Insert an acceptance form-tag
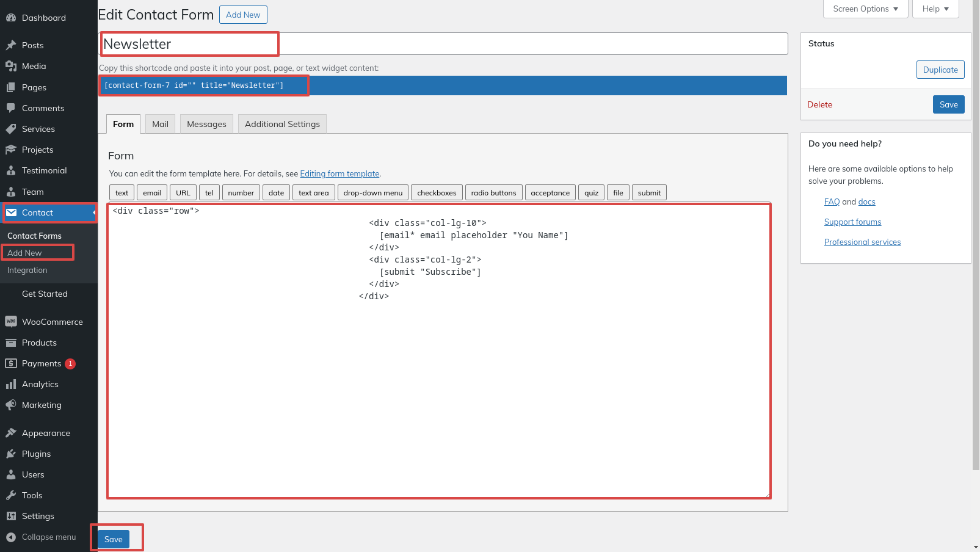This screenshot has width=980, height=552. coord(550,193)
